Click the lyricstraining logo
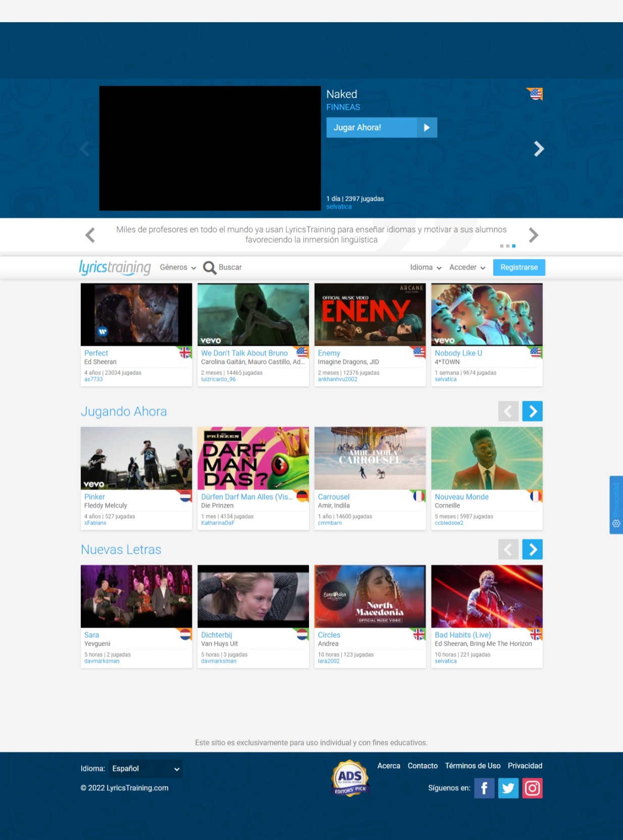Viewport: 623px width, 840px height. point(115,268)
